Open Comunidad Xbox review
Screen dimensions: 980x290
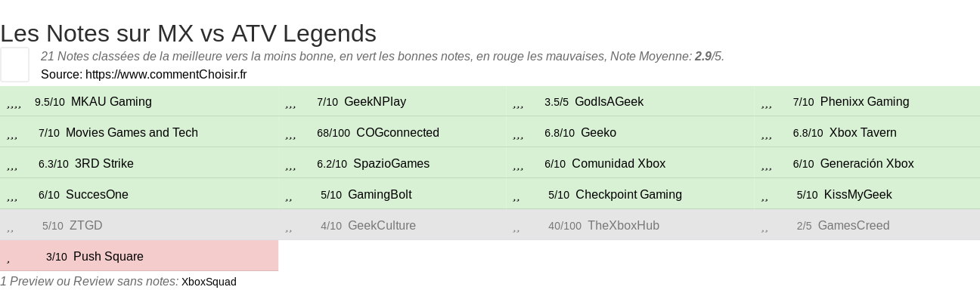point(619,164)
